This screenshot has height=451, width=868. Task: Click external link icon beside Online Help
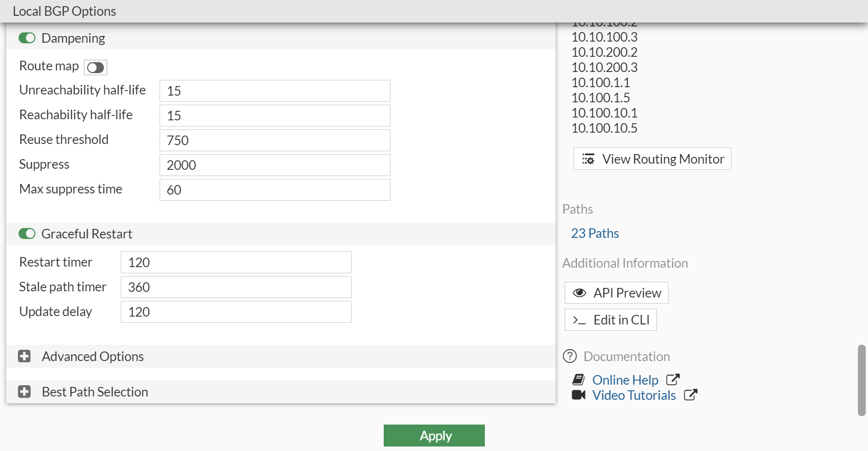[x=672, y=380]
